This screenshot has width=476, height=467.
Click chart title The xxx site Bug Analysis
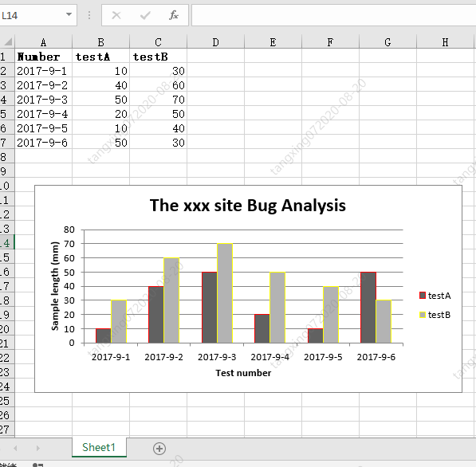248,206
